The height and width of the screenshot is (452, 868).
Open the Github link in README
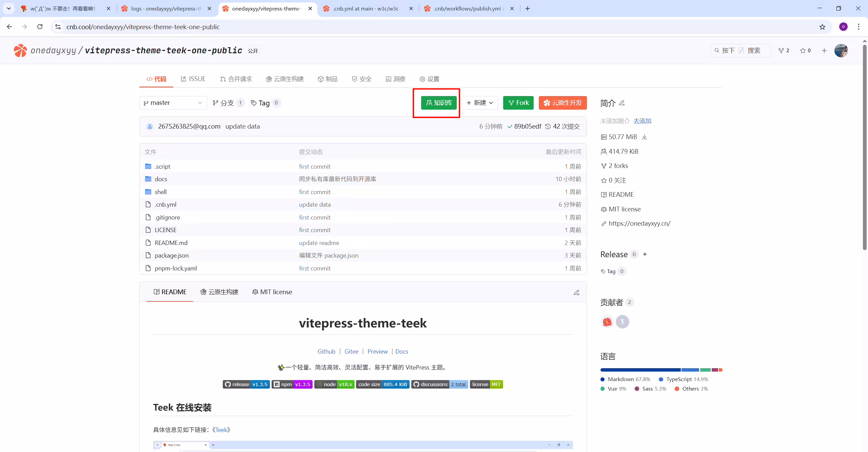[326, 352]
